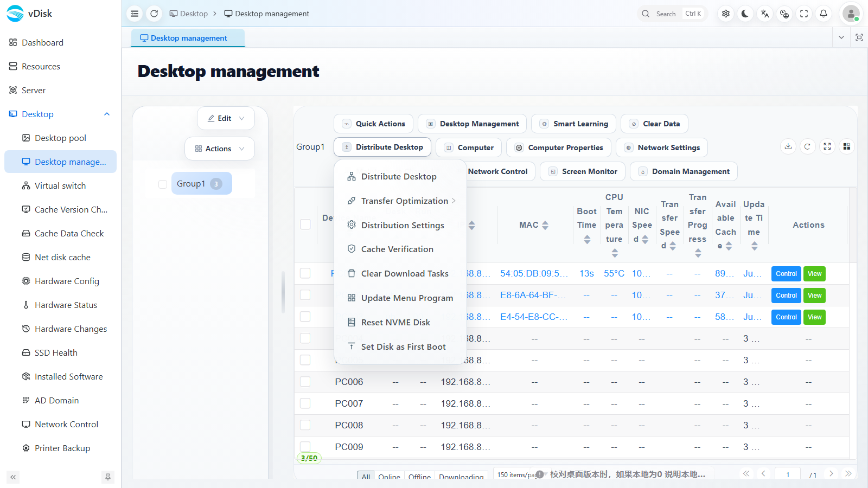The width and height of the screenshot is (868, 488).
Task: Open the tab list chevron dropdown
Action: point(841,37)
